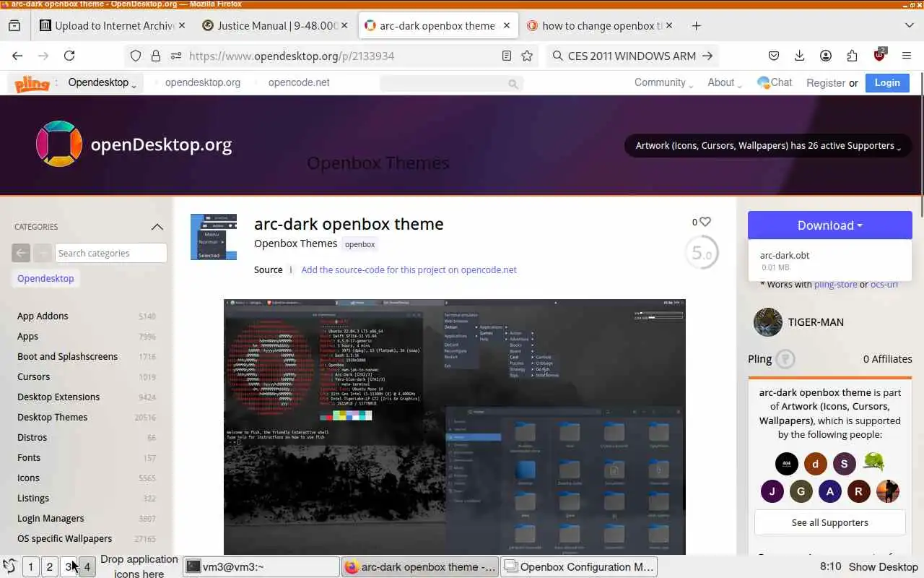Open Firefox downloads panel

point(800,56)
